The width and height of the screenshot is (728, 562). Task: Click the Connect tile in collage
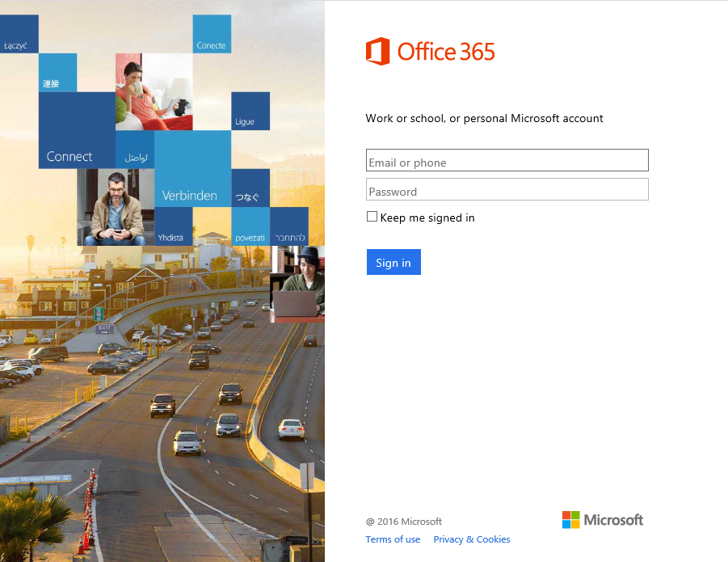click(77, 130)
